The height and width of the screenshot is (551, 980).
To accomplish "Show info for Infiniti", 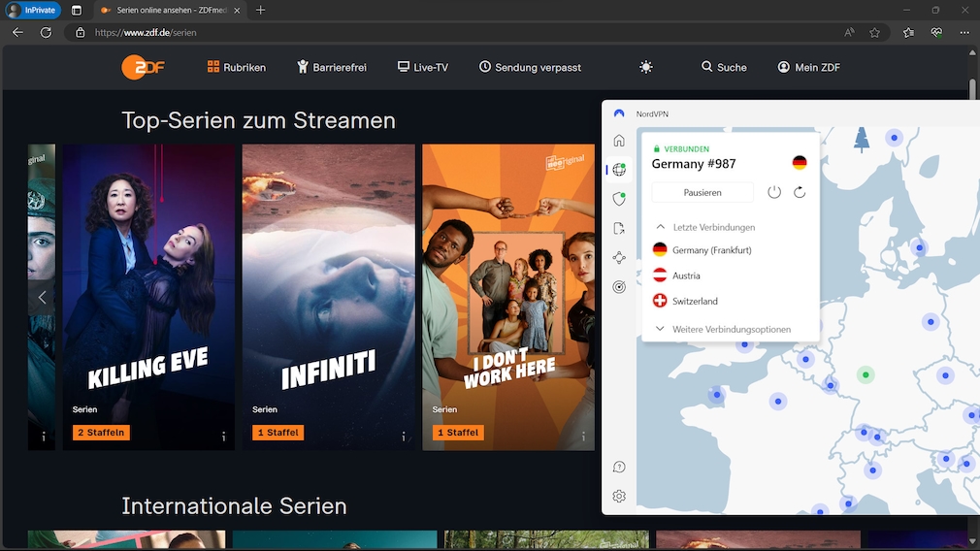I will pyautogui.click(x=404, y=437).
